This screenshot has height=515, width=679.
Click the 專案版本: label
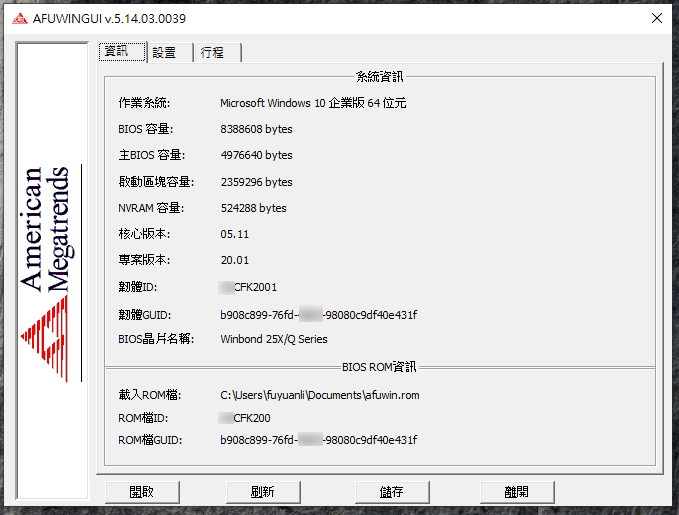(145, 260)
